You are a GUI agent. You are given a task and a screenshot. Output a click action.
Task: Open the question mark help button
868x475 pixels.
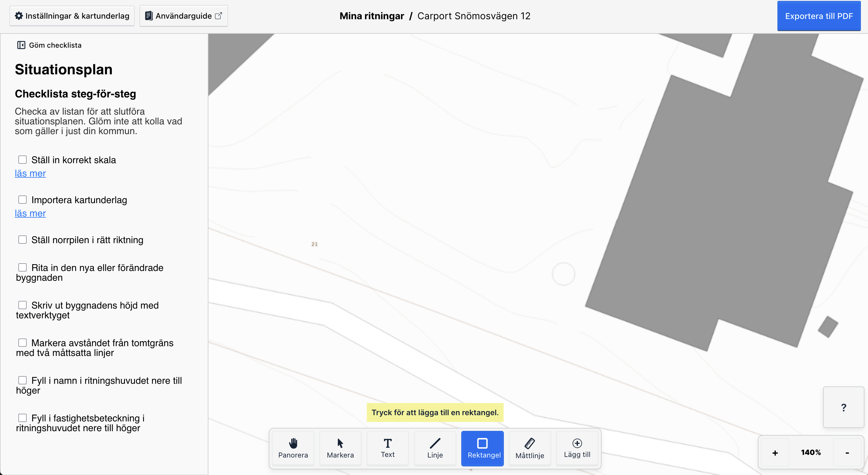(x=843, y=407)
